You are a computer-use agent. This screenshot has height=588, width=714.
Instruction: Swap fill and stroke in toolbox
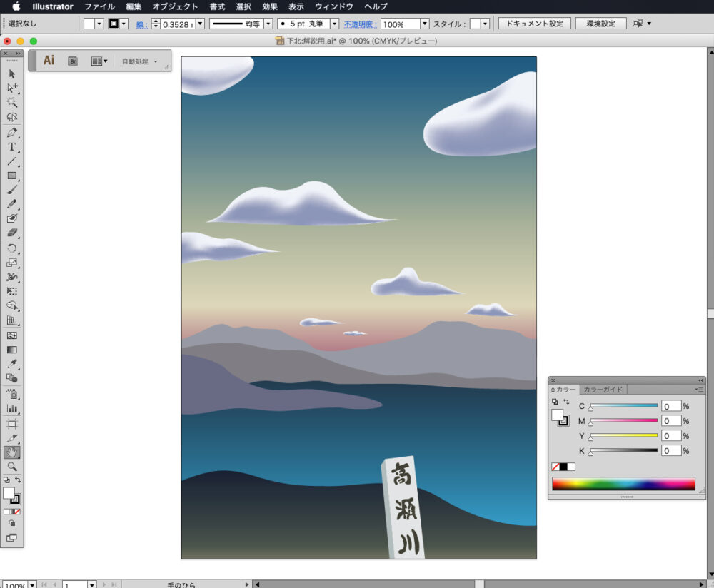(x=19, y=480)
